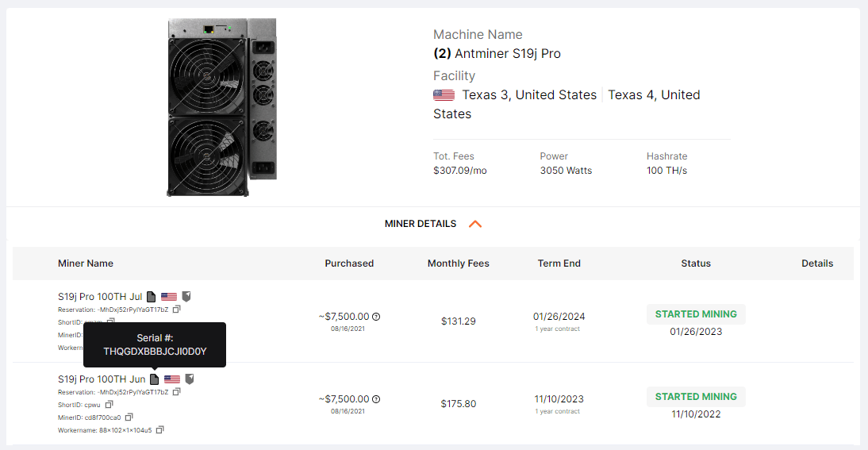Click the Antminer S19j Pro machine image

(221, 107)
